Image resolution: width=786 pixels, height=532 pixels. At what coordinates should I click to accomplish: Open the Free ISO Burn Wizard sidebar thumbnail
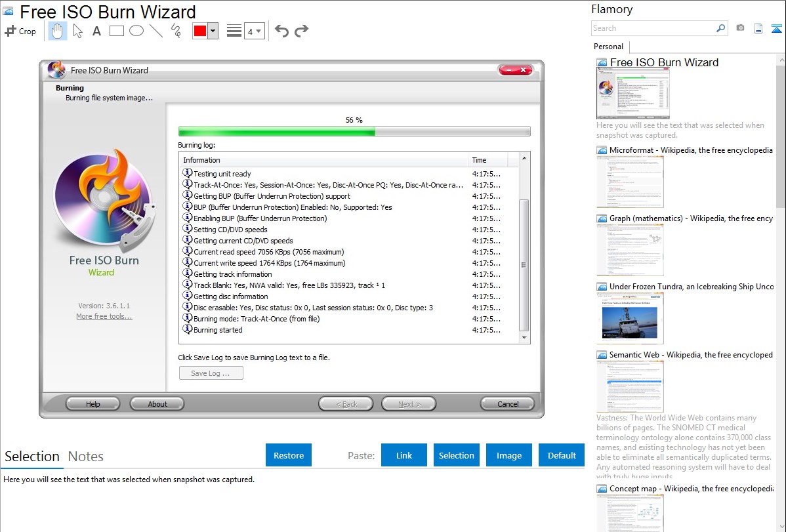[632, 94]
